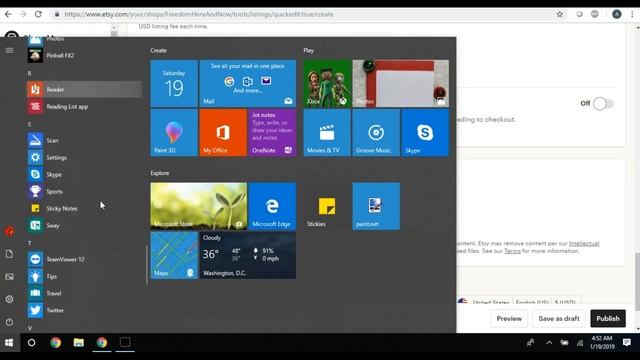The height and width of the screenshot is (360, 640).
Task: Click the Etsy page vertical scrollbar
Action: [x=638, y=282]
